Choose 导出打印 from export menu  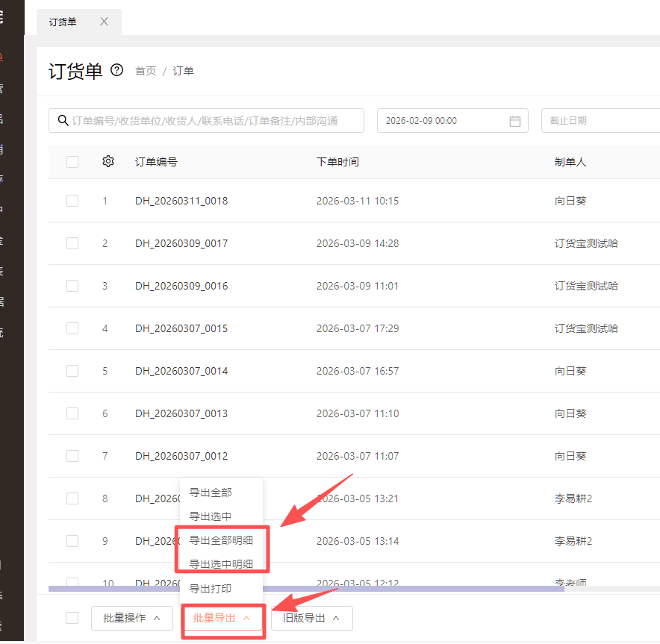(211, 589)
